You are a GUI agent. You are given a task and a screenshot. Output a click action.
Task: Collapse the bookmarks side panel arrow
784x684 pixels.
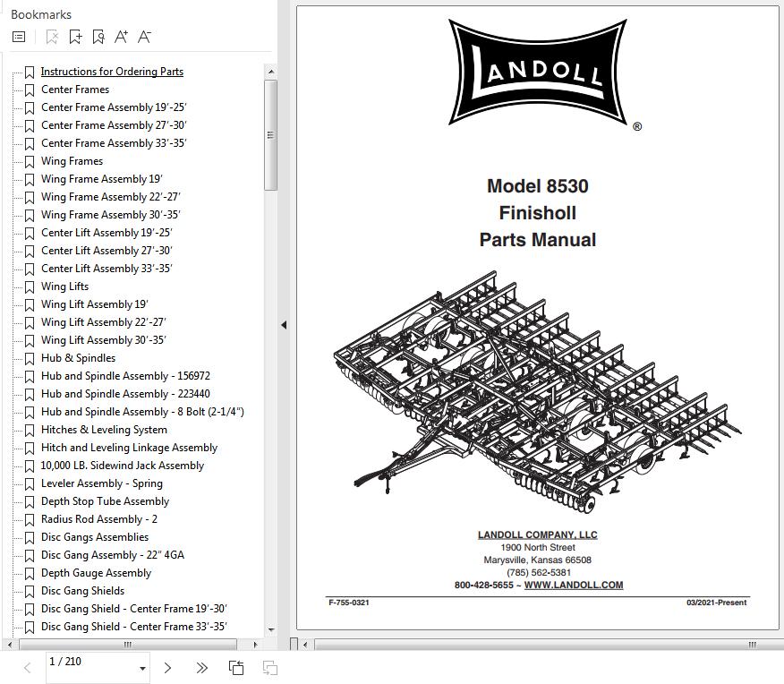pyautogui.click(x=284, y=325)
